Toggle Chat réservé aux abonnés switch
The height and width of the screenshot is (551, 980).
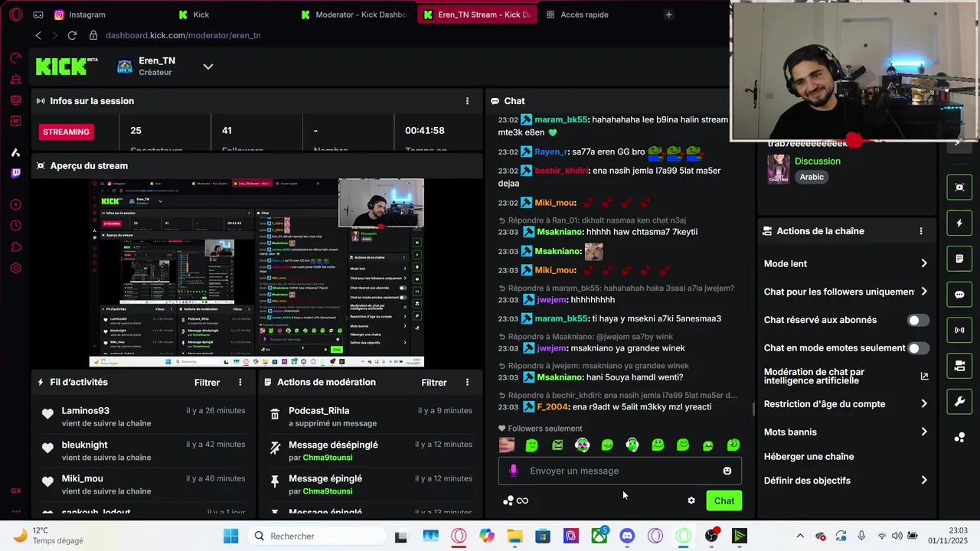pyautogui.click(x=918, y=320)
